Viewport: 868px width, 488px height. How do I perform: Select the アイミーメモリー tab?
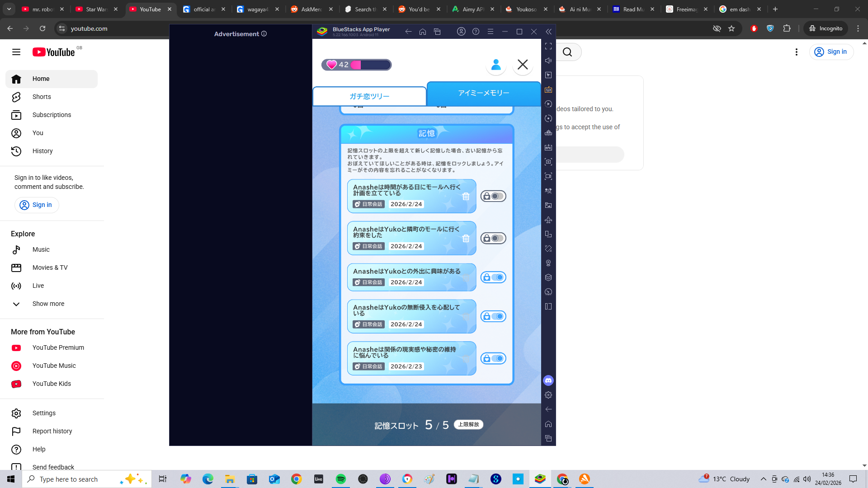click(483, 93)
